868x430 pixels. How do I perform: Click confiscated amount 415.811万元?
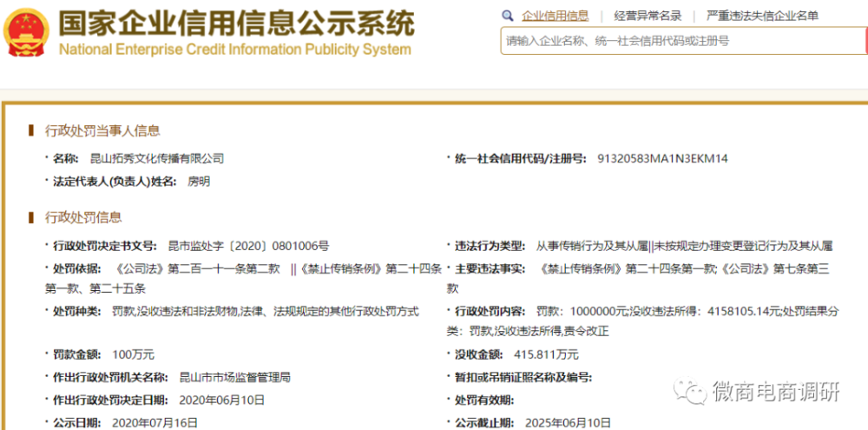click(x=546, y=354)
